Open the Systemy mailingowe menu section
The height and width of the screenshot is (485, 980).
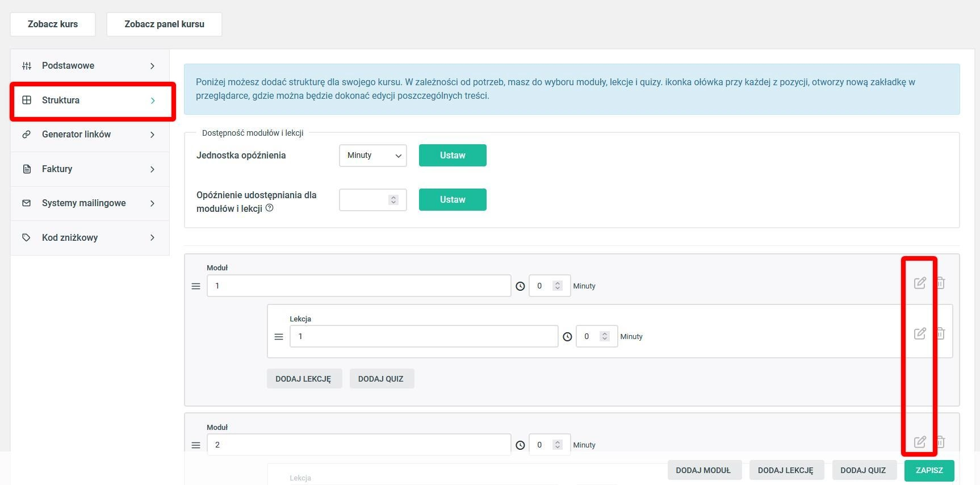[90, 203]
